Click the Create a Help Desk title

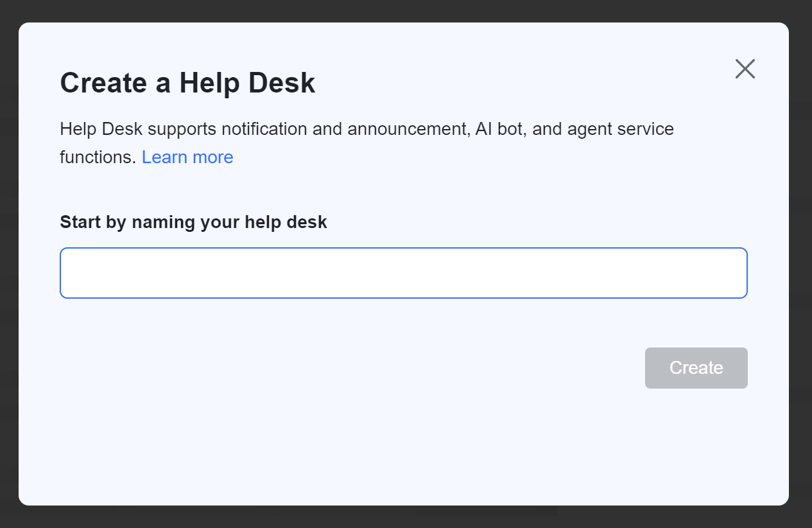tap(187, 82)
